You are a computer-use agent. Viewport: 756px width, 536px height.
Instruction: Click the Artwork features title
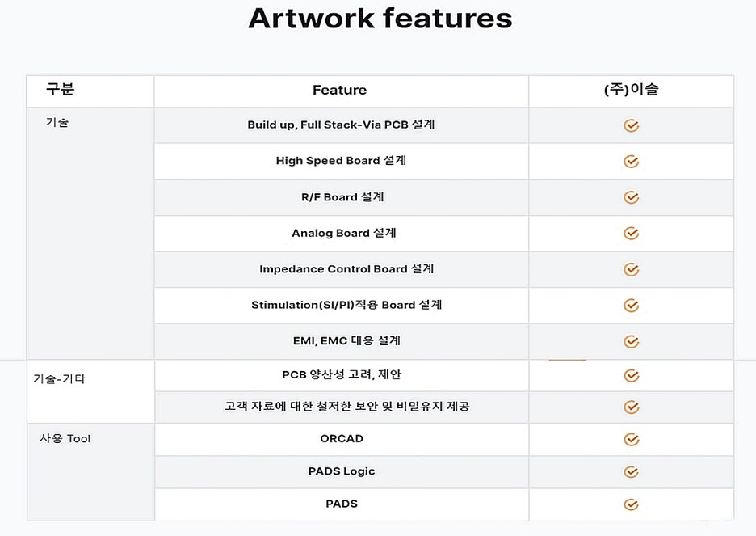[x=380, y=19]
